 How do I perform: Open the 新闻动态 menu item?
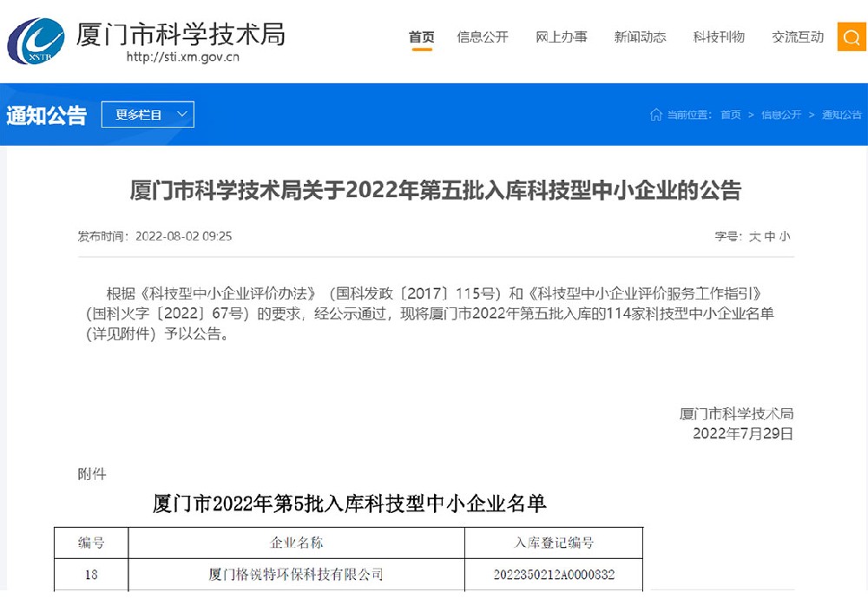pos(640,36)
